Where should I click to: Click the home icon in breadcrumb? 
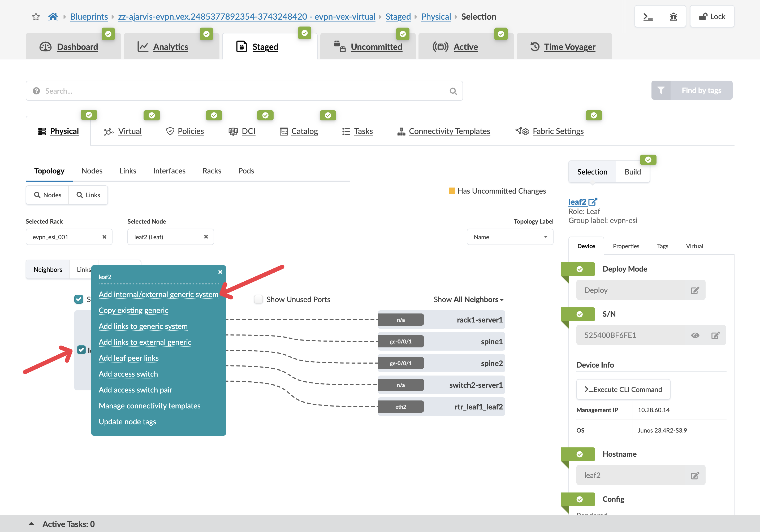[53, 16]
